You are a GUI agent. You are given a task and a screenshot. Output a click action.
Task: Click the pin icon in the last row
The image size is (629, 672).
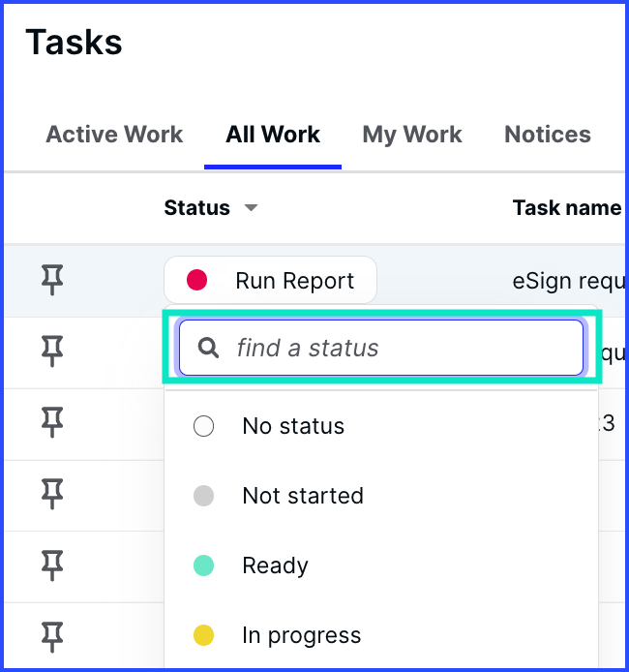point(52,637)
